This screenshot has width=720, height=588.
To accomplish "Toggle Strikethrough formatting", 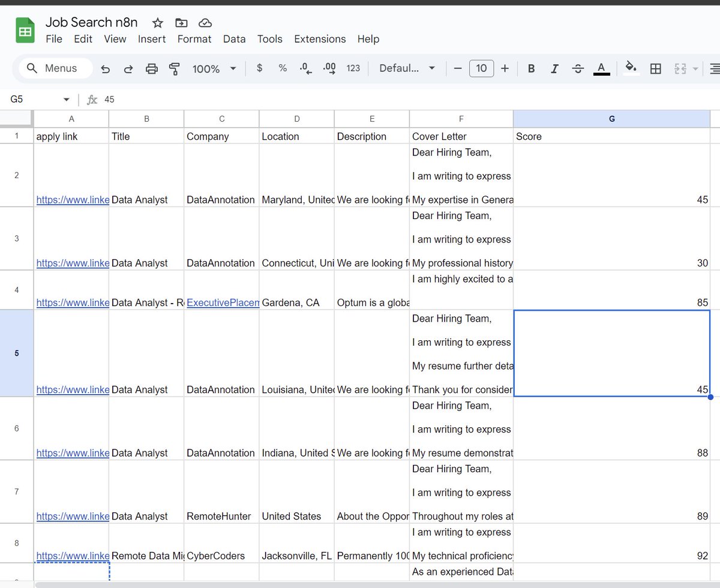I will [x=578, y=68].
